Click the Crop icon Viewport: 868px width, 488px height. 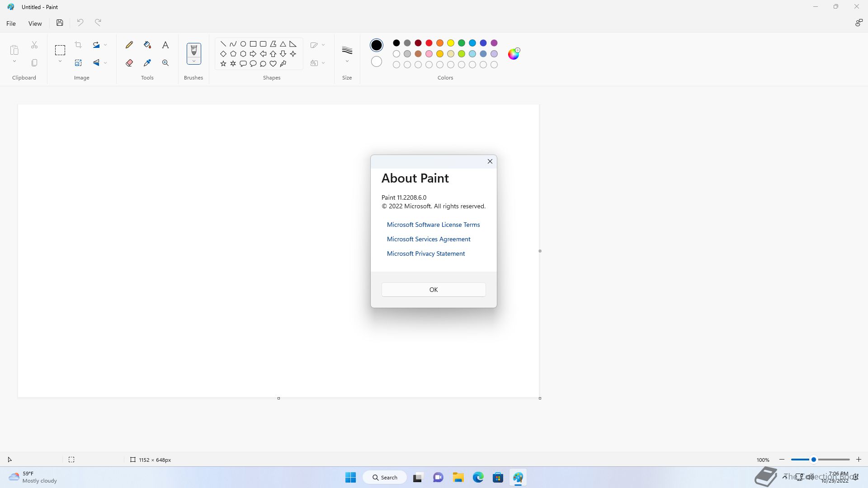(x=78, y=45)
